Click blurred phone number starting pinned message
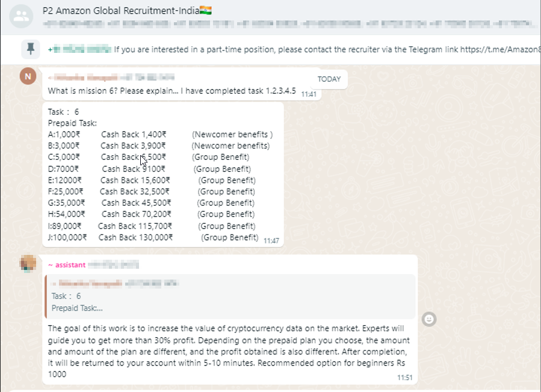This screenshot has width=541, height=392. (79, 49)
